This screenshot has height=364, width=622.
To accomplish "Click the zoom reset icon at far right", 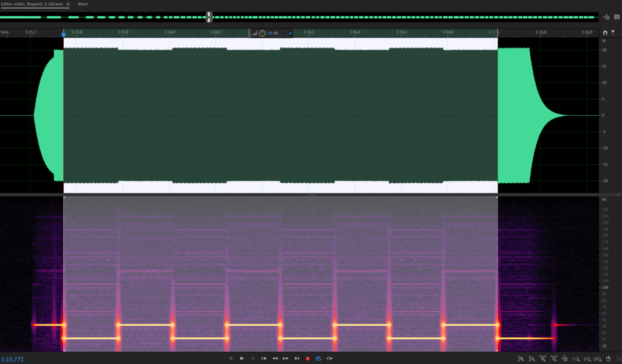I will click(609, 359).
